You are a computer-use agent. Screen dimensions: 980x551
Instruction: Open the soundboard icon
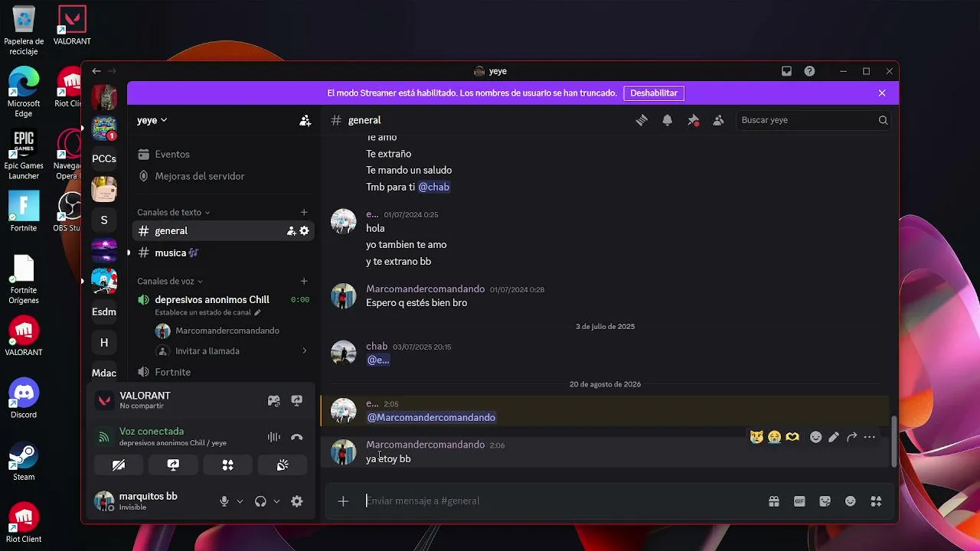(283, 465)
